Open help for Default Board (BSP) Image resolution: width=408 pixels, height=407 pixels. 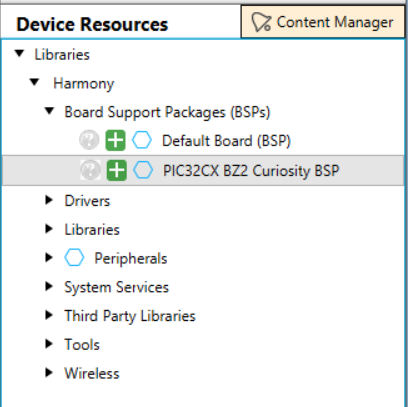click(x=89, y=140)
